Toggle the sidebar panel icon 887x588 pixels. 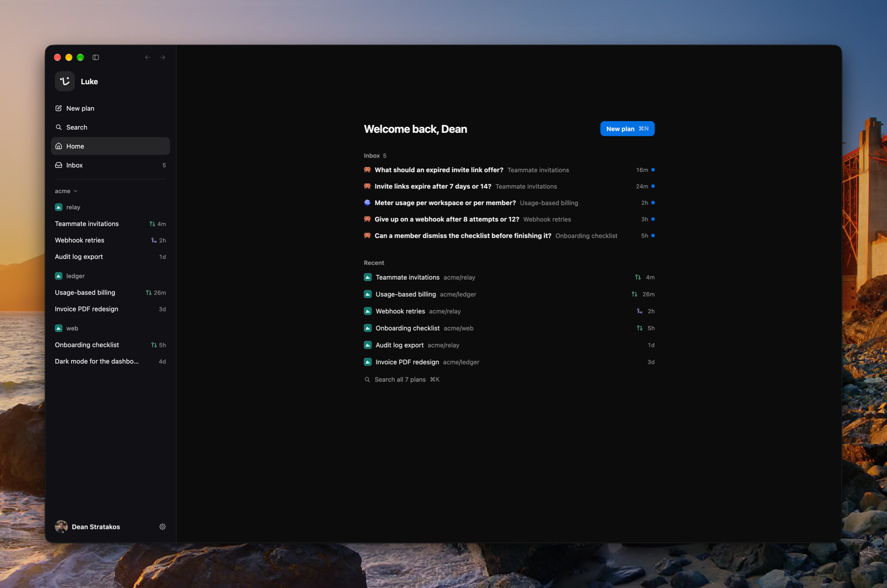(x=96, y=57)
